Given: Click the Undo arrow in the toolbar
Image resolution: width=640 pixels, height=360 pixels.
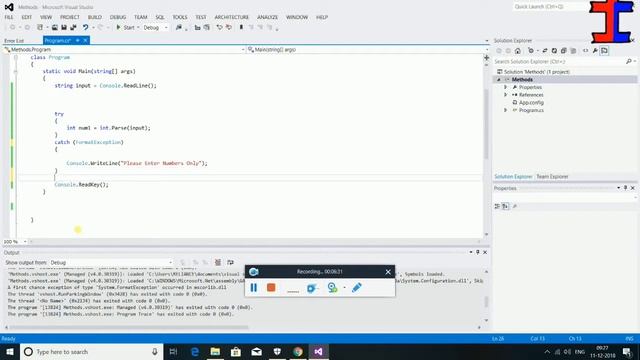Looking at the screenshot, I should pyautogui.click(x=85, y=27).
